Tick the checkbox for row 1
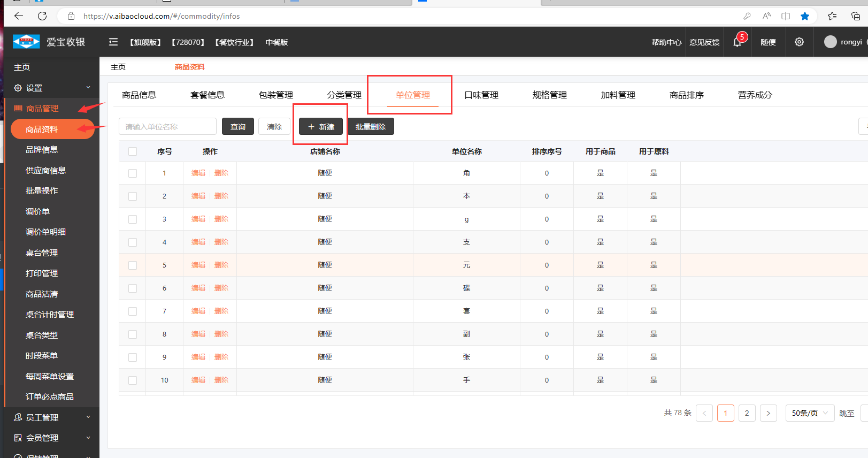868x458 pixels. click(x=133, y=173)
